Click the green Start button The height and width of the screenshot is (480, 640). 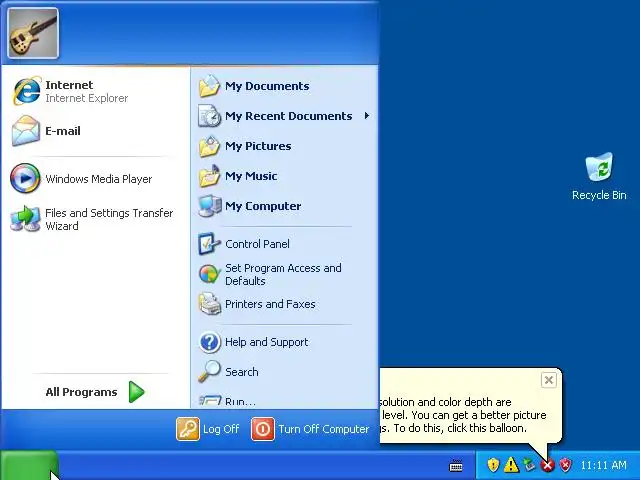(x=28, y=465)
